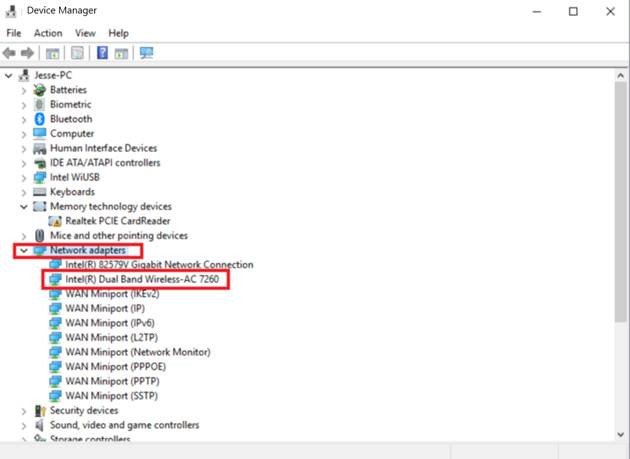Viewport: 630px width, 459px height.
Task: Click the blue Help question mark icon
Action: 102,53
